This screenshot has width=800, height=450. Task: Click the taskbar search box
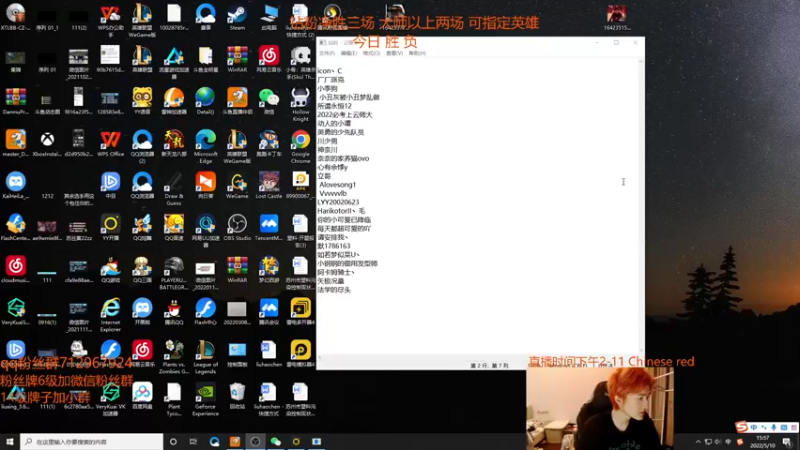click(92, 441)
